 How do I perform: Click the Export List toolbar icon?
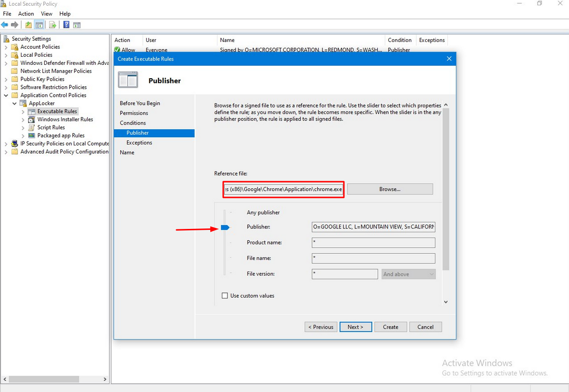pyautogui.click(x=52, y=25)
